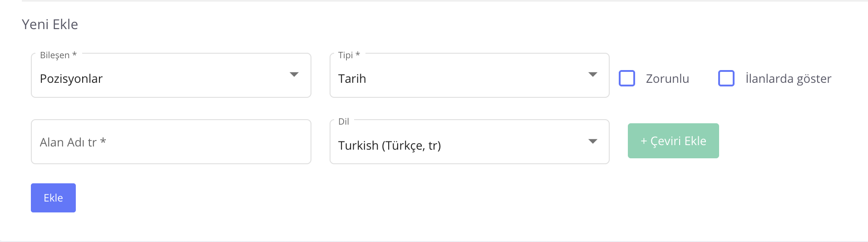Click the plus sign on Çeviri Ekle
This screenshot has width=868, height=242.
(643, 141)
